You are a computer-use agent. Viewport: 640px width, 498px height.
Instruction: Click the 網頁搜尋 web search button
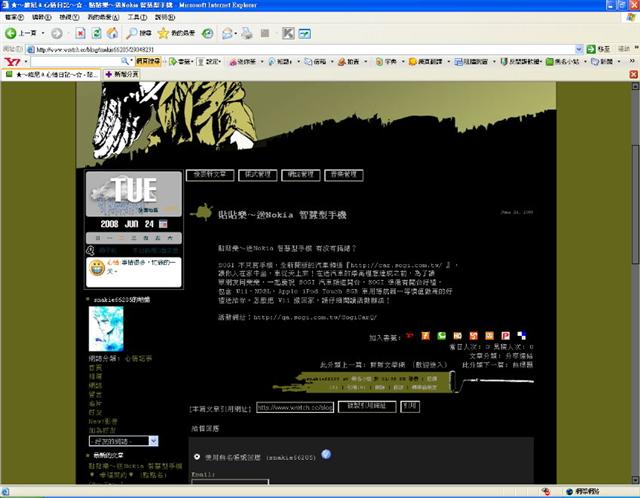tap(148, 62)
